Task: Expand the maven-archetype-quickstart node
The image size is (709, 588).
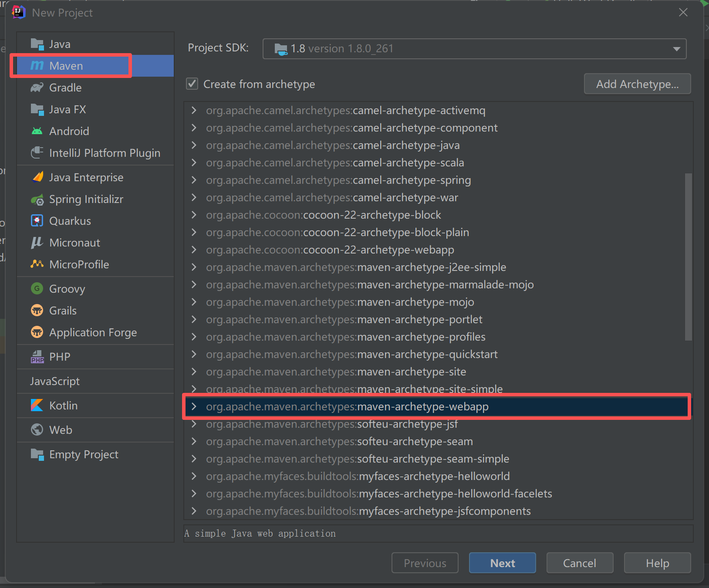Action: [x=194, y=354]
